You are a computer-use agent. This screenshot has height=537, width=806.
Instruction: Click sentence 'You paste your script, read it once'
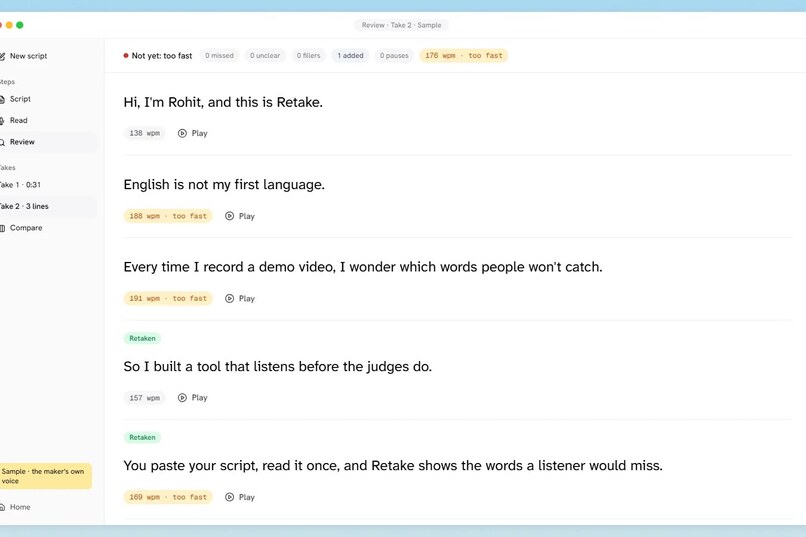(393, 466)
